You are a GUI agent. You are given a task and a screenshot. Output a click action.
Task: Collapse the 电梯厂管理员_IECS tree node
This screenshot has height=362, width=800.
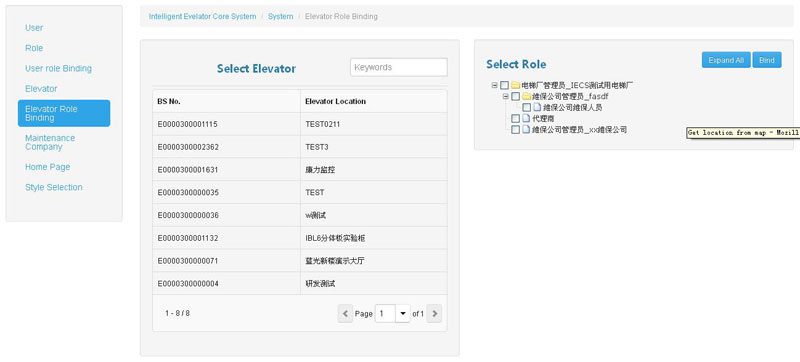(494, 85)
